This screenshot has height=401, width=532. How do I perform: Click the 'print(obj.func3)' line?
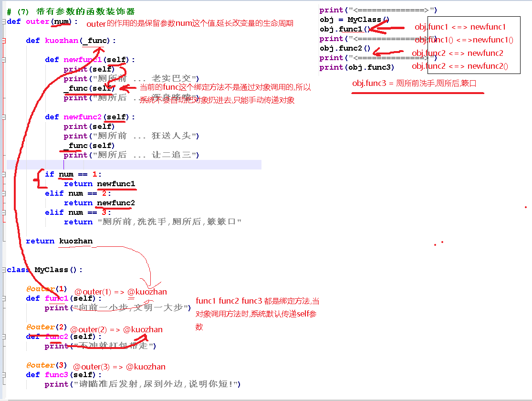356,67
